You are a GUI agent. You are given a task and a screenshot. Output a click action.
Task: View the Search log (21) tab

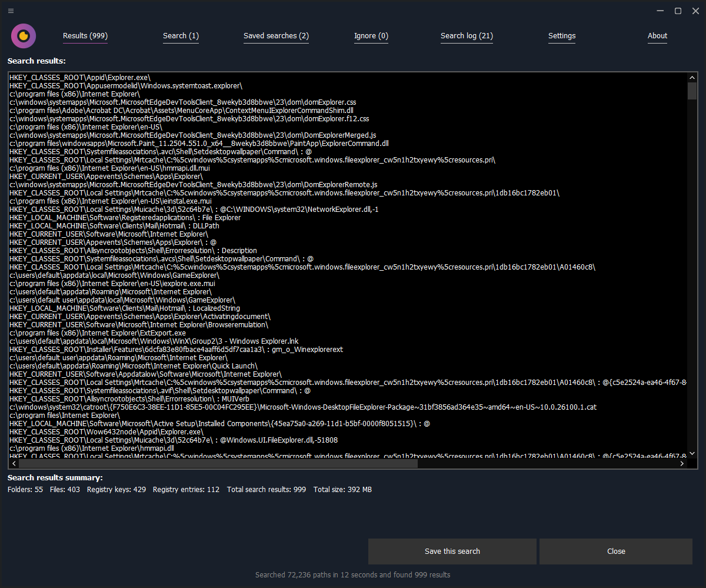pos(467,36)
